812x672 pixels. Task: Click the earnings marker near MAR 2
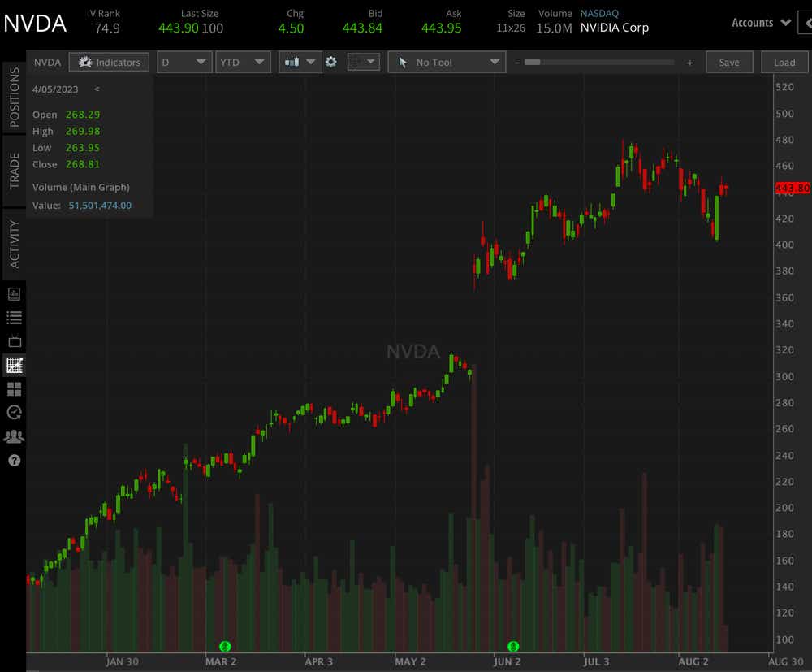225,646
